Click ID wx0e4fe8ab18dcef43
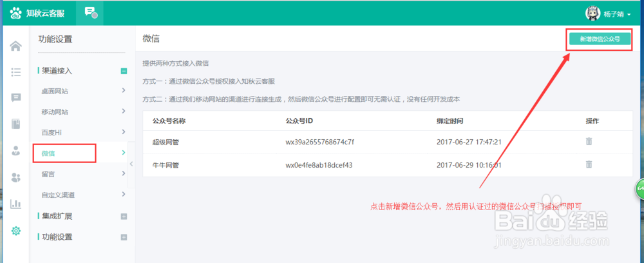The width and height of the screenshot is (644, 263). [319, 165]
